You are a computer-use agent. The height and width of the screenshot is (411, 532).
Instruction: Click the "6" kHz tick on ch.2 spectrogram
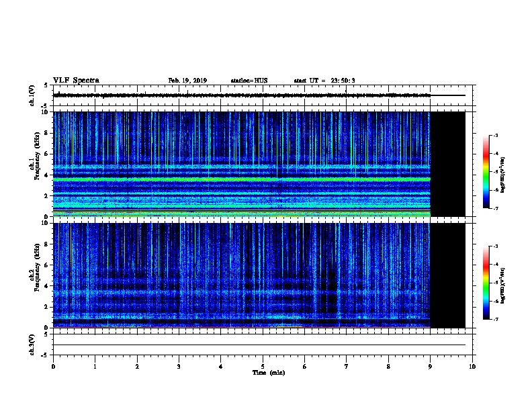46,265
